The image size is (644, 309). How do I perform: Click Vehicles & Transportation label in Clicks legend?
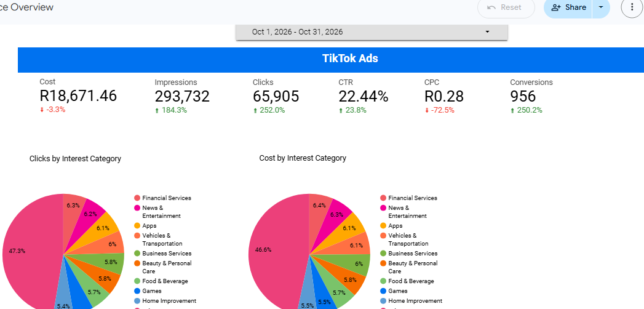coord(162,239)
